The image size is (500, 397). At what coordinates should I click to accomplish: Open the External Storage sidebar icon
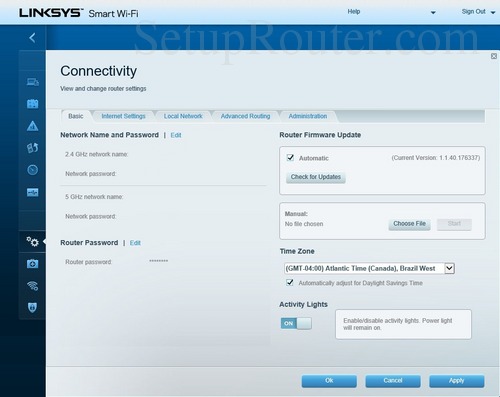(x=32, y=192)
